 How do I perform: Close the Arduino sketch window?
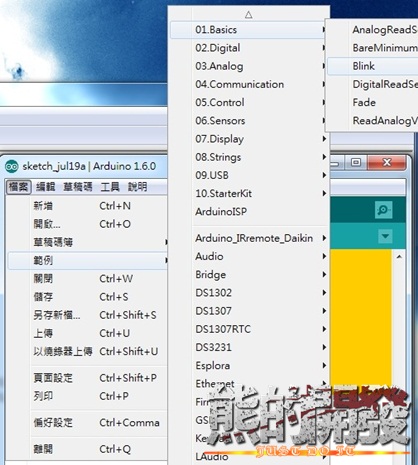pyautogui.click(x=387, y=162)
